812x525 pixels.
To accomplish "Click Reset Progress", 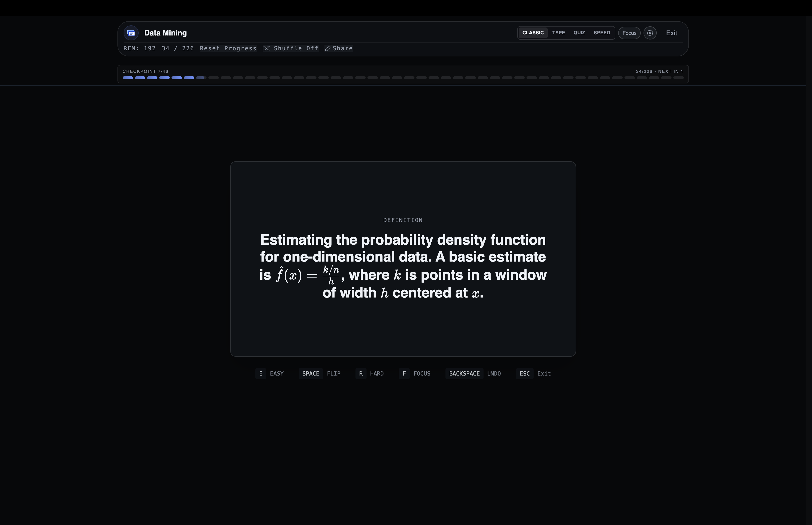I will [x=228, y=48].
